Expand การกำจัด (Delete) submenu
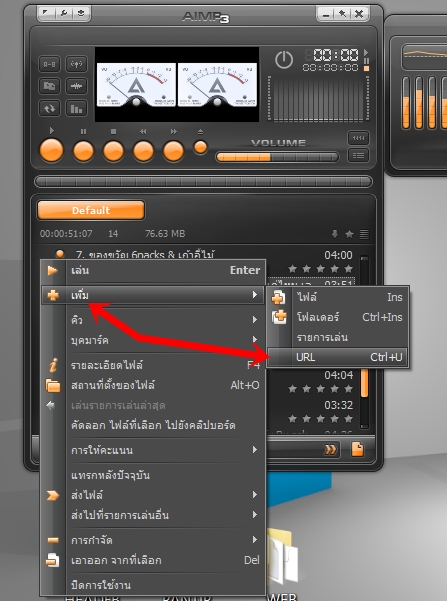Screen dimensions: 447x601 [x=153, y=540]
